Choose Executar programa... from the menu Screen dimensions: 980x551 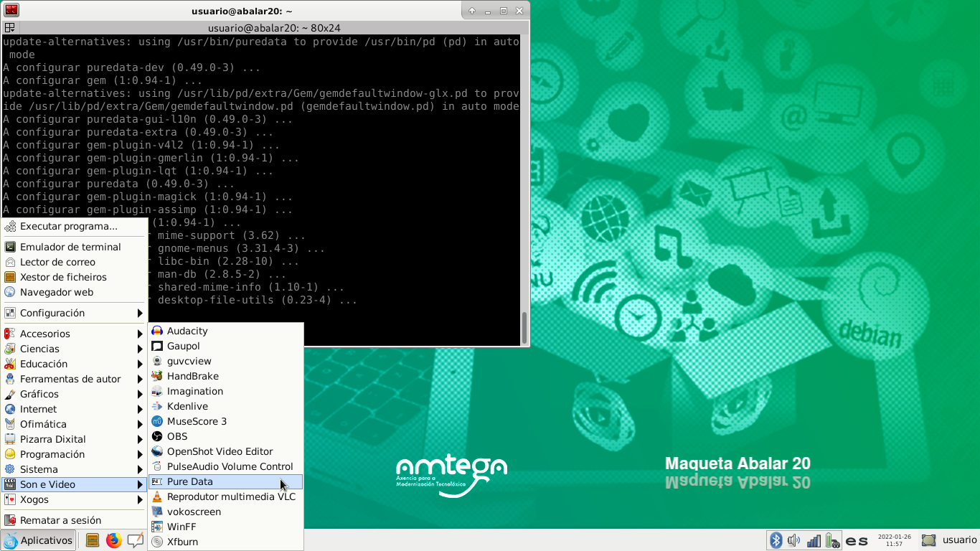coord(68,226)
